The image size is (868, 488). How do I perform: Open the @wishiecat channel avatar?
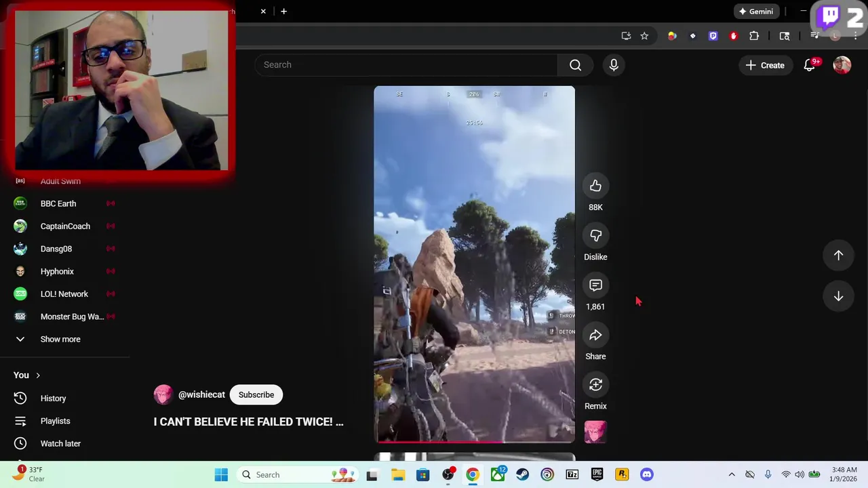(x=163, y=394)
